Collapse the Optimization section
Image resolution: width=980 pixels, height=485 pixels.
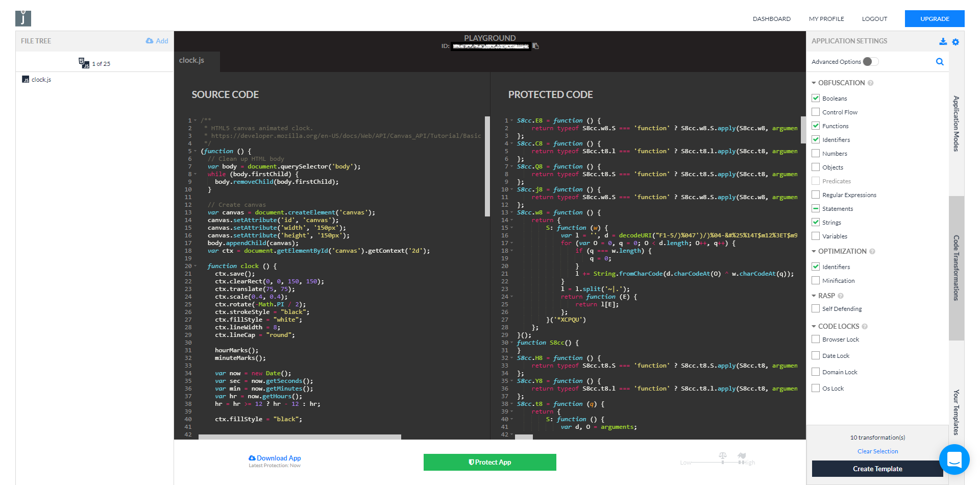coord(814,251)
